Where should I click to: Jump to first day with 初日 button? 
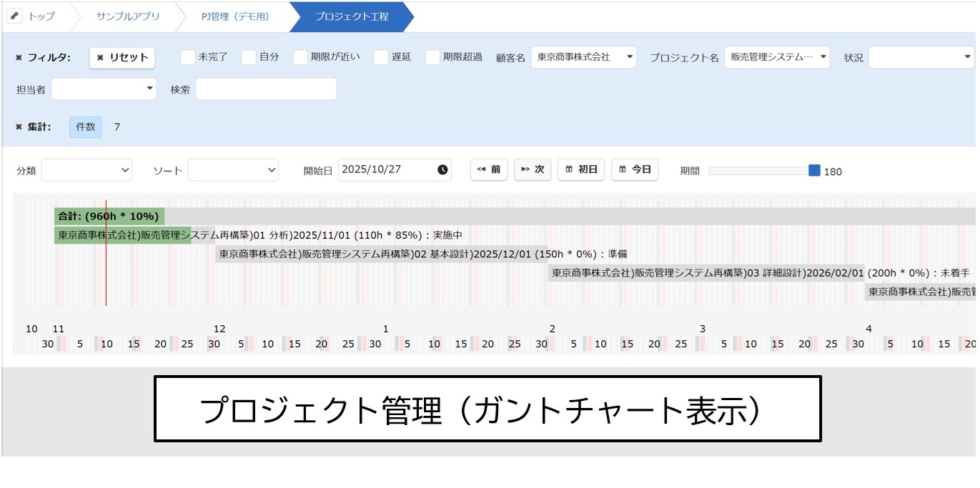tap(581, 170)
